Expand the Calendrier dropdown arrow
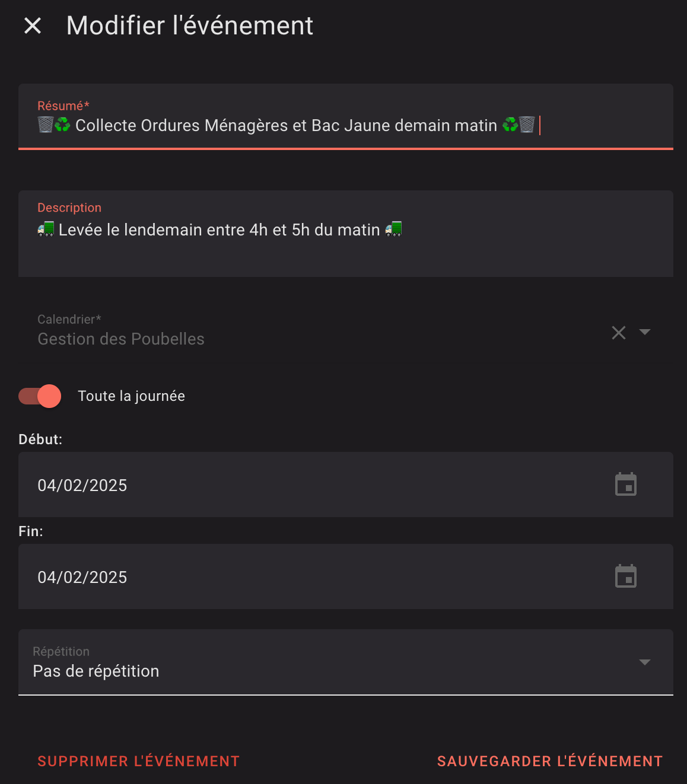Viewport: 687px width, 784px height. tap(645, 332)
